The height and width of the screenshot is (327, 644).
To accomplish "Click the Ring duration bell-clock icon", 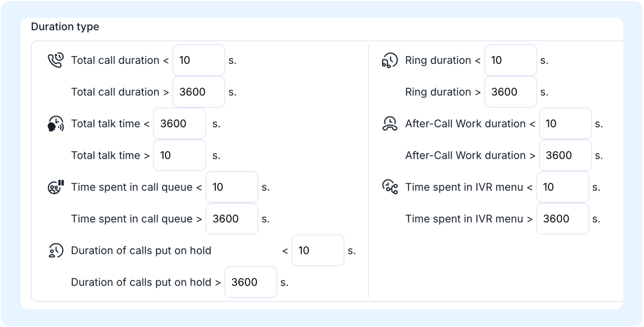I will (390, 60).
